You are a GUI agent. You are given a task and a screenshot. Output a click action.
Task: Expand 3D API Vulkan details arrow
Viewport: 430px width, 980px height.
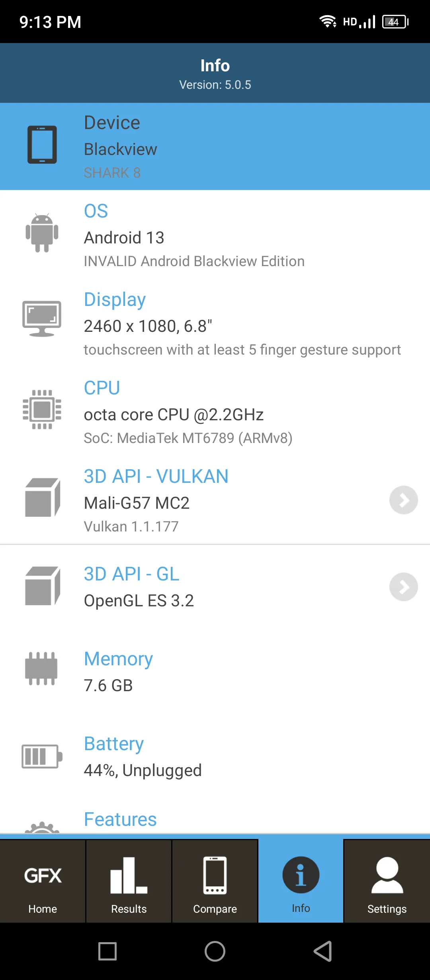point(403,500)
